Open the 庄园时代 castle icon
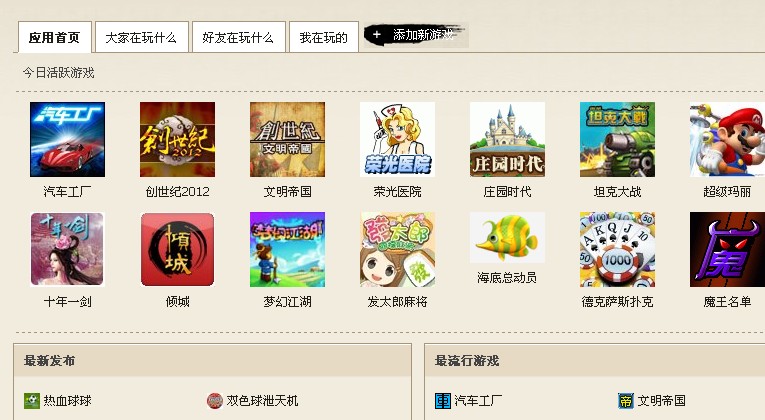 click(x=507, y=140)
